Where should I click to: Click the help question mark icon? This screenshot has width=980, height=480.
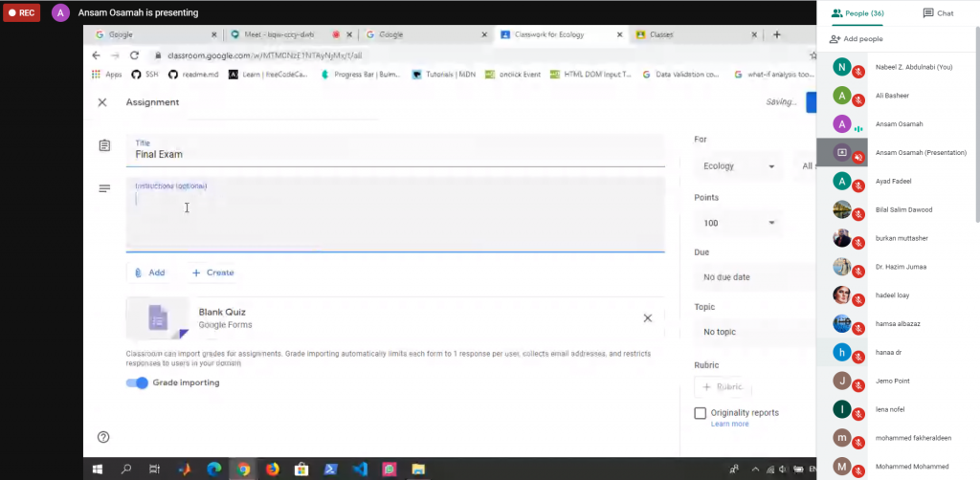pyautogui.click(x=103, y=437)
